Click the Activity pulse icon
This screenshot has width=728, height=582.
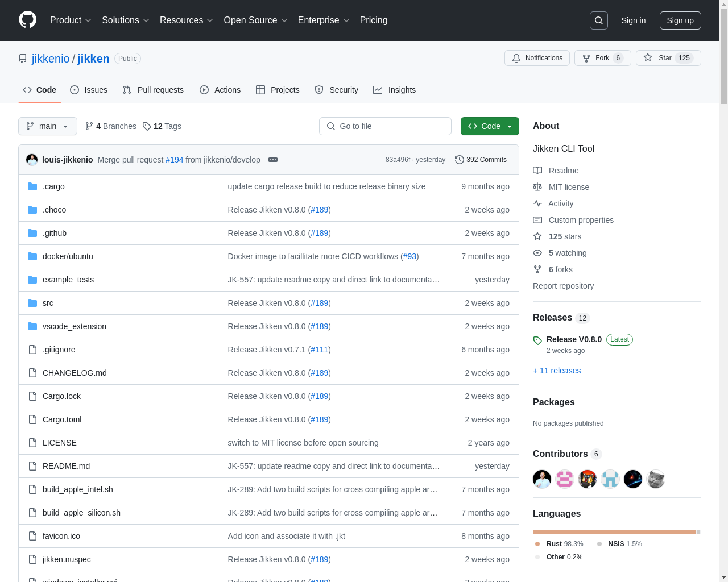(x=537, y=203)
